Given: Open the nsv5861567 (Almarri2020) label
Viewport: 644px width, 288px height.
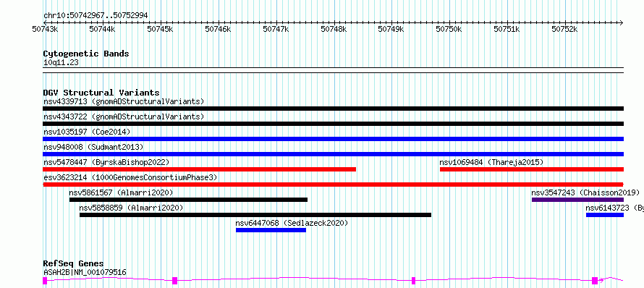Looking at the screenshot, I should click(121, 192).
